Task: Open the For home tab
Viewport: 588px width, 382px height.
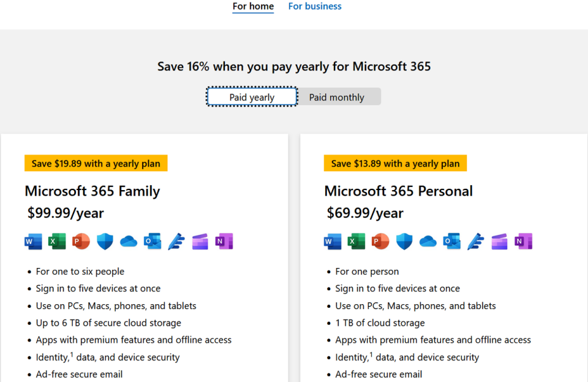Action: (253, 7)
